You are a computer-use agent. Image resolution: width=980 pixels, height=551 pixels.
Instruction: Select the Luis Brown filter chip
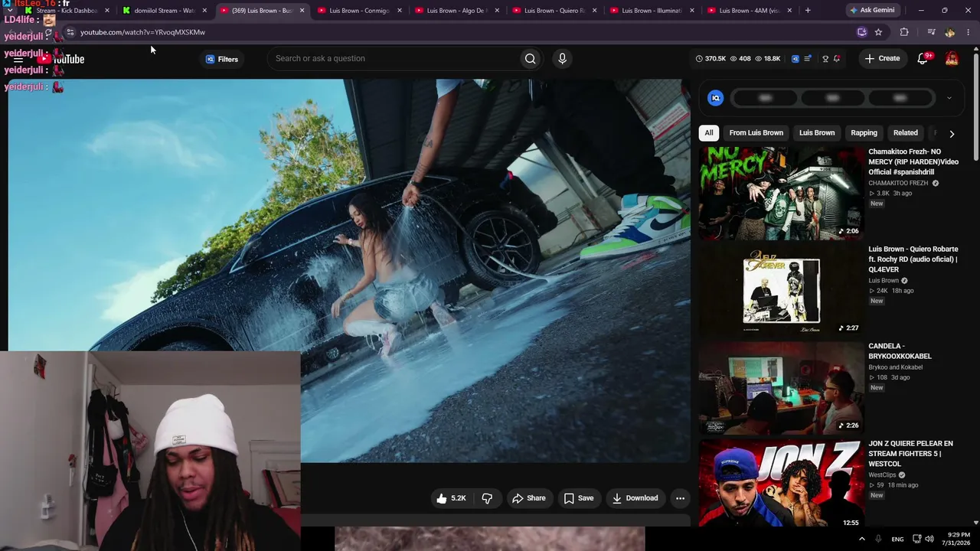pyautogui.click(x=817, y=133)
